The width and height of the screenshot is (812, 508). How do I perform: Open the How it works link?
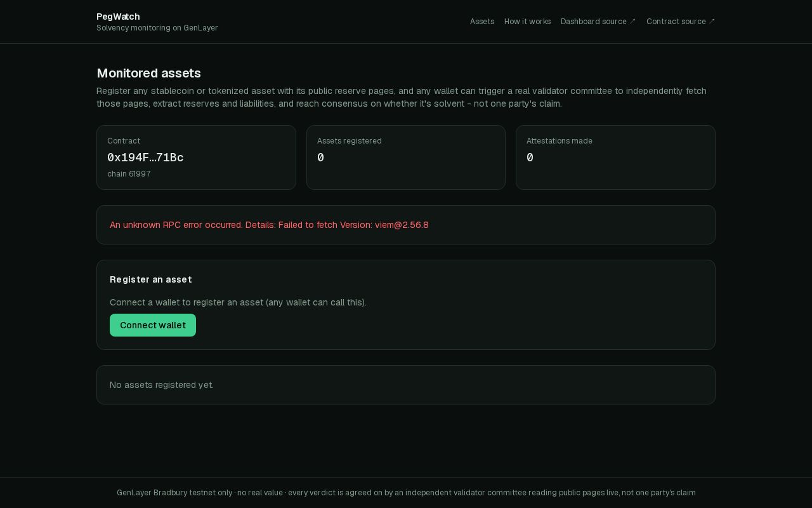(527, 22)
